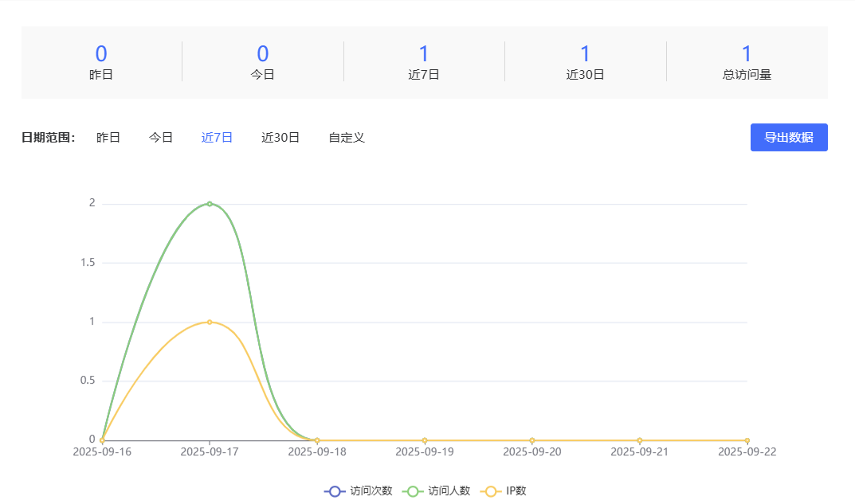Screen dimensions: 855x504
Task: Click the 总访问量 total visits statistic
Action: click(x=747, y=62)
